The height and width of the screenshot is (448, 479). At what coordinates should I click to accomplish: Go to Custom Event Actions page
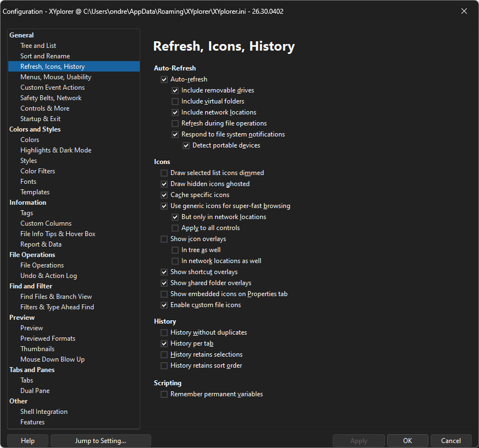coord(52,88)
